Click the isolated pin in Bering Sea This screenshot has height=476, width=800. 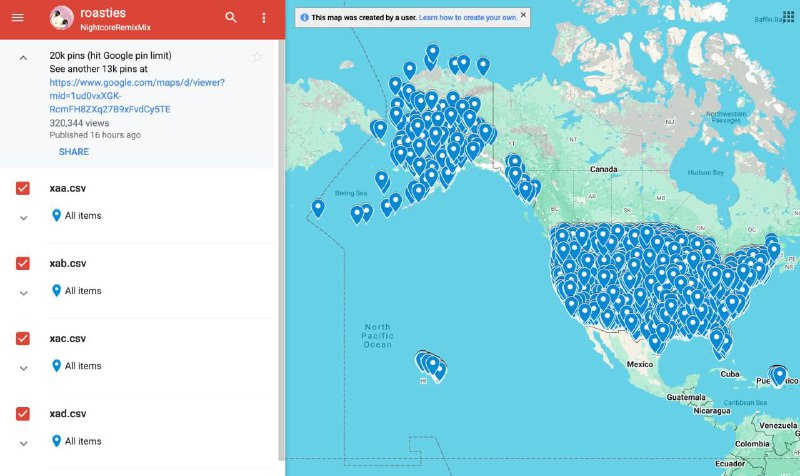click(x=318, y=208)
